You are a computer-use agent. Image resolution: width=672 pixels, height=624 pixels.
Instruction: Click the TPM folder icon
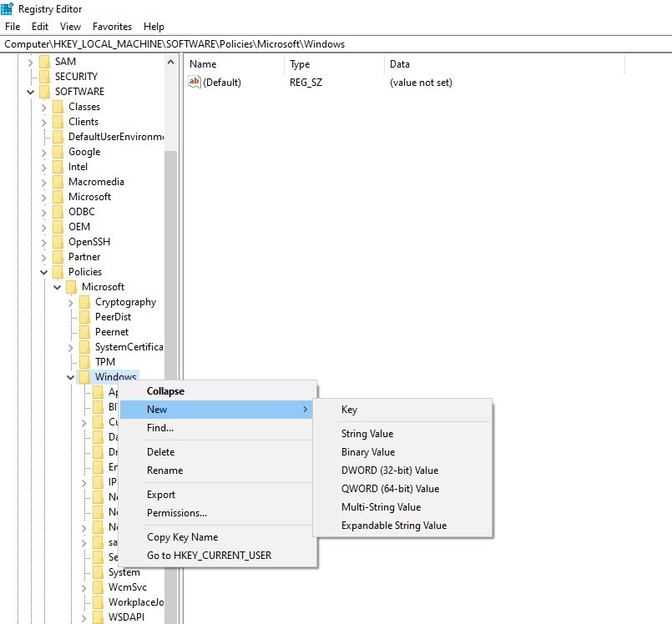tap(85, 362)
